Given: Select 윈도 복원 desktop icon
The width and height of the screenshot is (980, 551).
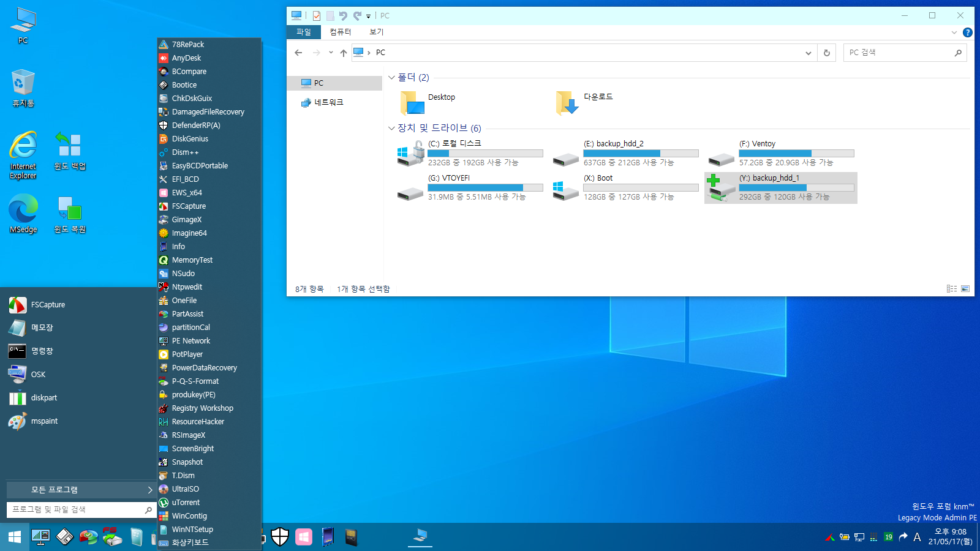Looking at the screenshot, I should tap(69, 214).
